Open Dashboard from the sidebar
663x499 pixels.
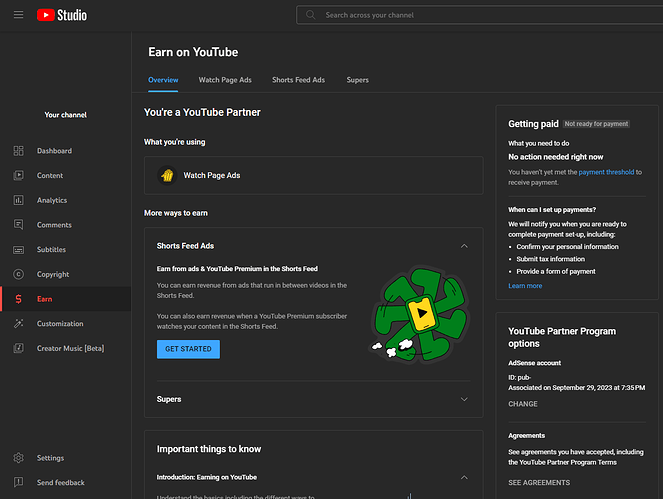tap(66, 151)
